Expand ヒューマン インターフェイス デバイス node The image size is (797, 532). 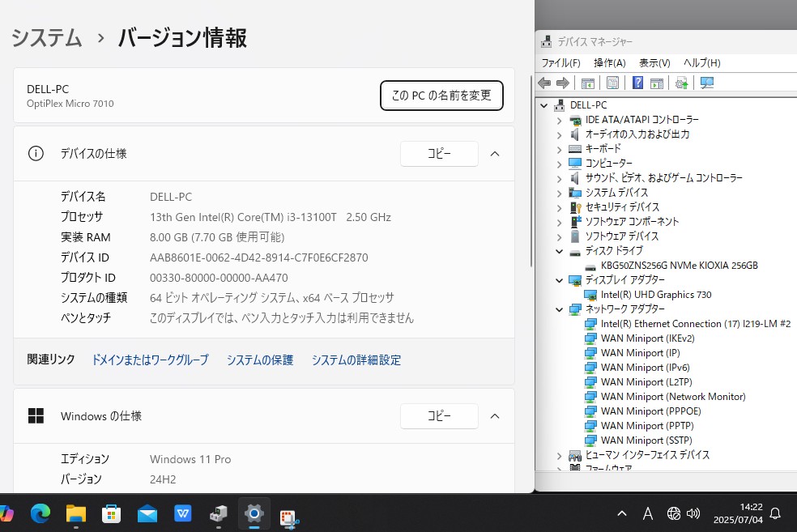559,456
